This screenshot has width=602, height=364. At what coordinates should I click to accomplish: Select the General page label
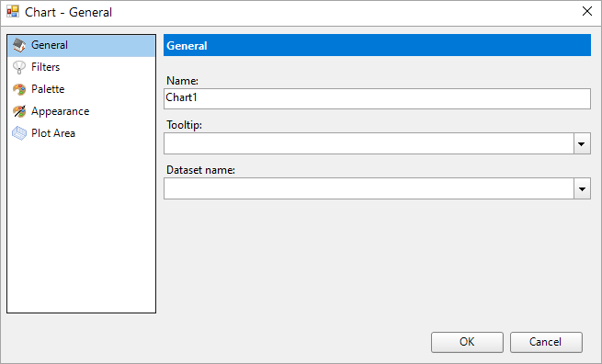(x=50, y=45)
